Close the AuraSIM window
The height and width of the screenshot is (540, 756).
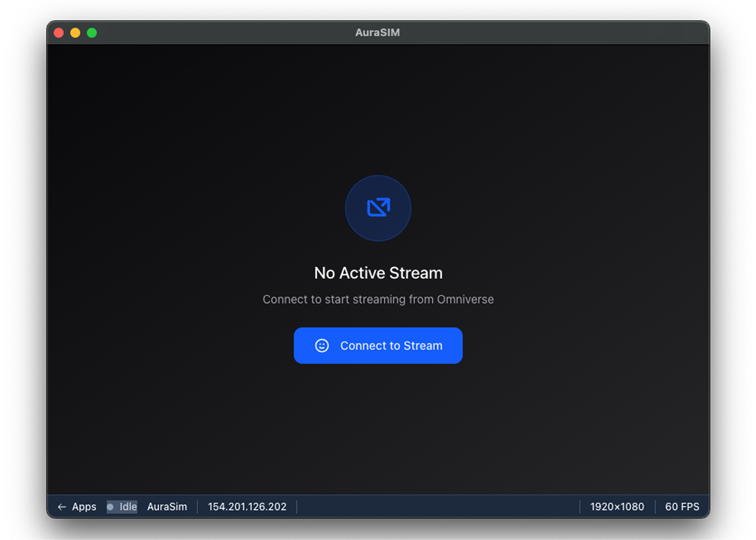pyautogui.click(x=59, y=33)
